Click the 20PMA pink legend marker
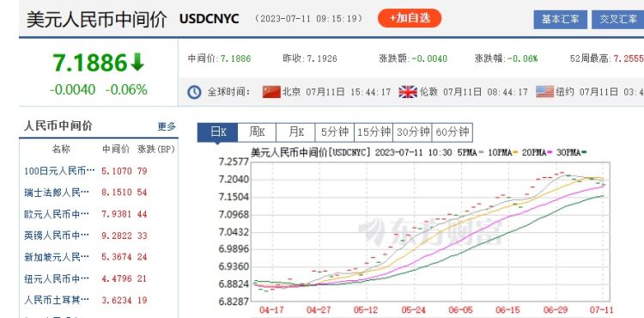Viewport: 644px width, 318px height. click(550, 153)
